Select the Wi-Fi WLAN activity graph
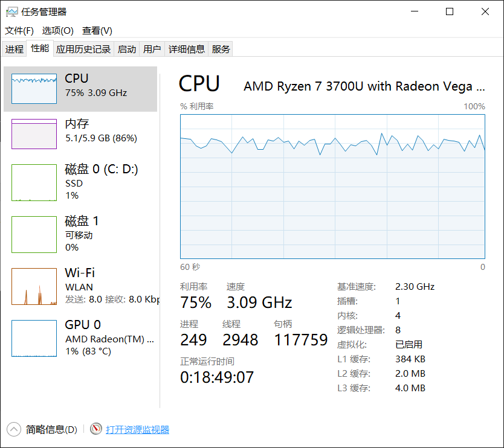Image resolution: width=504 pixels, height=448 pixels. pos(34,286)
